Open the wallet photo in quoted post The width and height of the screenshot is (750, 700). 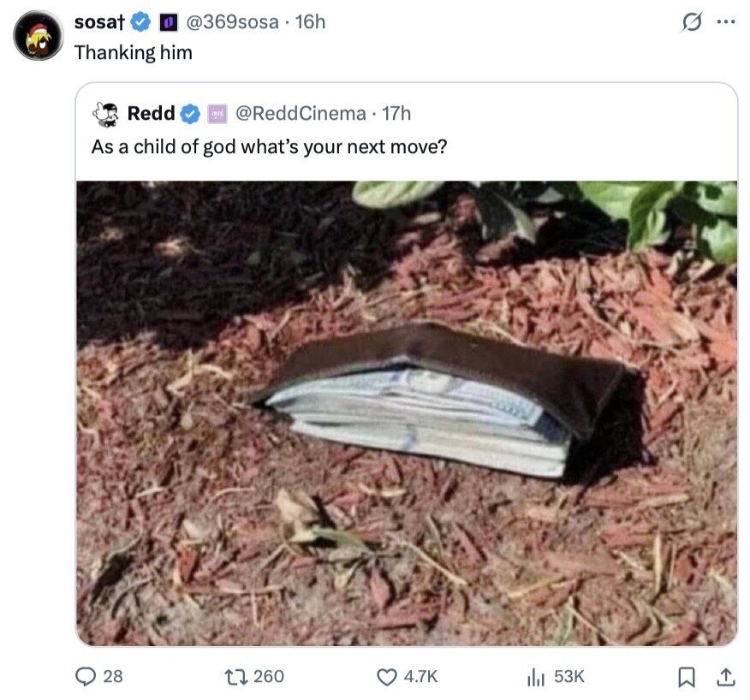[407, 413]
